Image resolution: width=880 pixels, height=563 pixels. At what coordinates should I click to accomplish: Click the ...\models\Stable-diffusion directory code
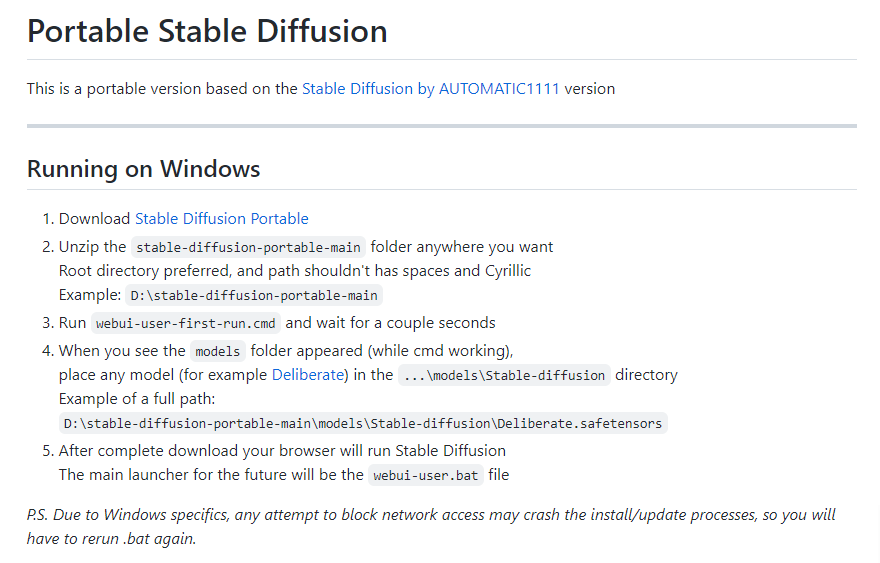(x=504, y=375)
